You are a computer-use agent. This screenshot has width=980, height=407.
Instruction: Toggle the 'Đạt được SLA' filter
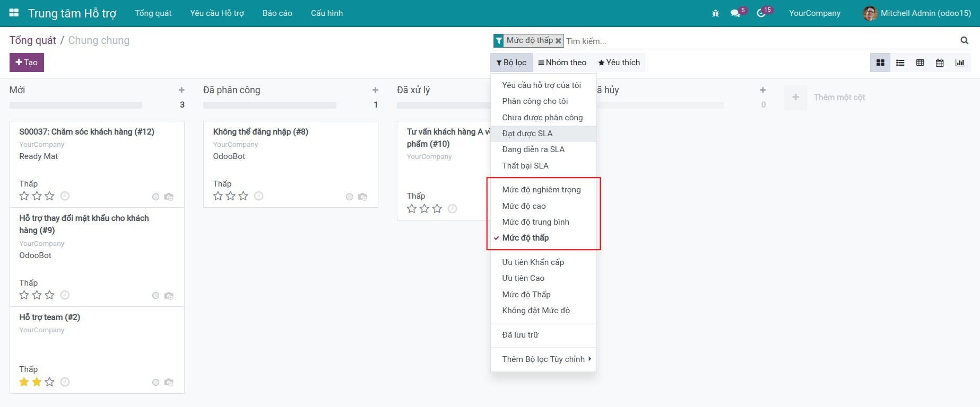pyautogui.click(x=527, y=134)
